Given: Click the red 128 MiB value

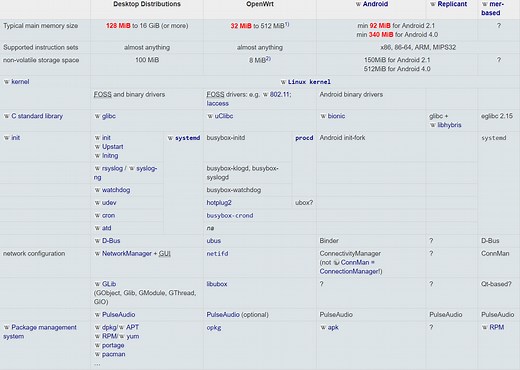Looking at the screenshot, I should coord(118,26).
